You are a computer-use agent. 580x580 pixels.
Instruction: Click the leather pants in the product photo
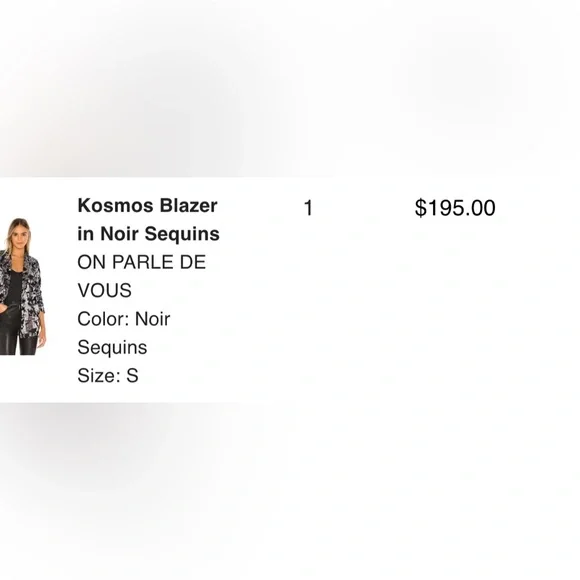coord(18,341)
